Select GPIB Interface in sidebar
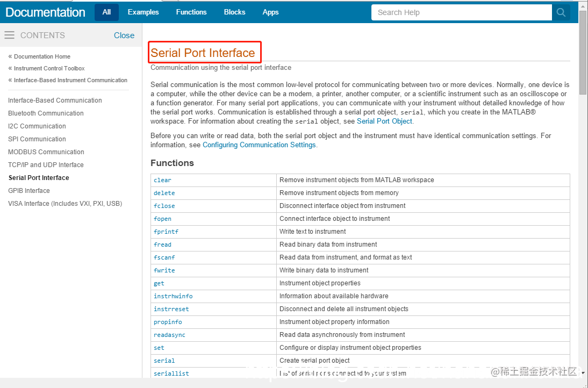 coord(28,190)
